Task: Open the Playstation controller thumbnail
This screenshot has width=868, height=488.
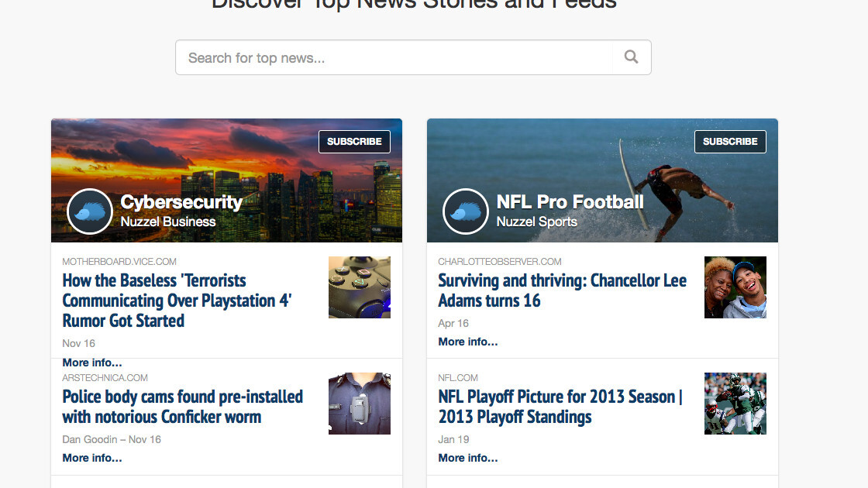Action: (x=360, y=287)
